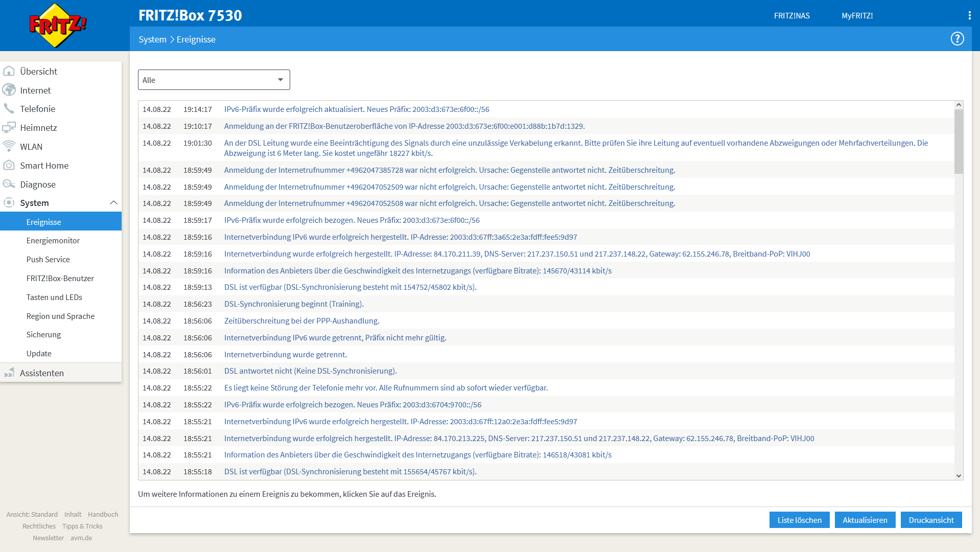Click the Smart Home icon
The image size is (980, 552).
(9, 165)
